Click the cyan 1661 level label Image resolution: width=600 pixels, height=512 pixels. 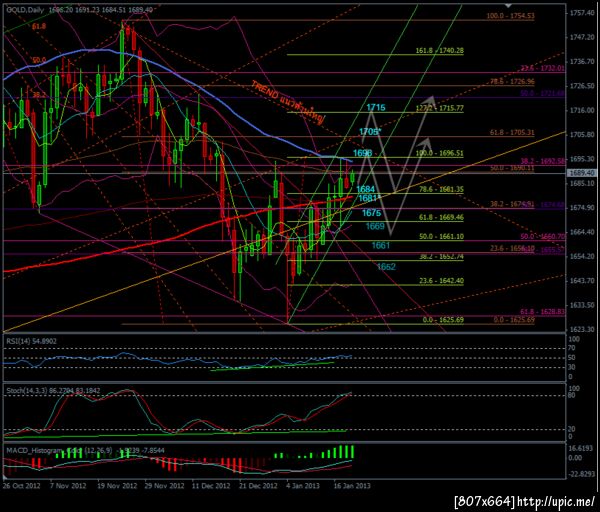click(381, 245)
